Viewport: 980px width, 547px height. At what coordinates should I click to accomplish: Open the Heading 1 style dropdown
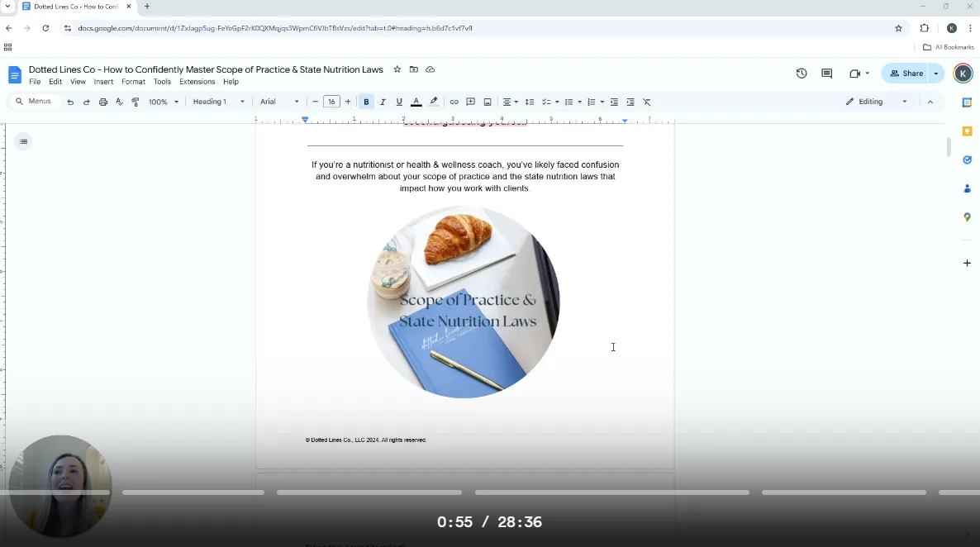(219, 102)
